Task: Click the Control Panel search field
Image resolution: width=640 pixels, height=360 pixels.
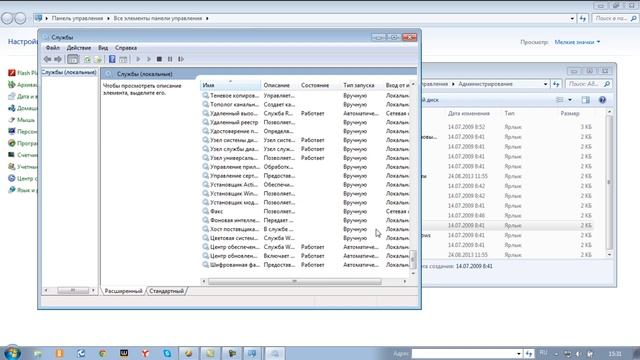Action: (x=615, y=18)
